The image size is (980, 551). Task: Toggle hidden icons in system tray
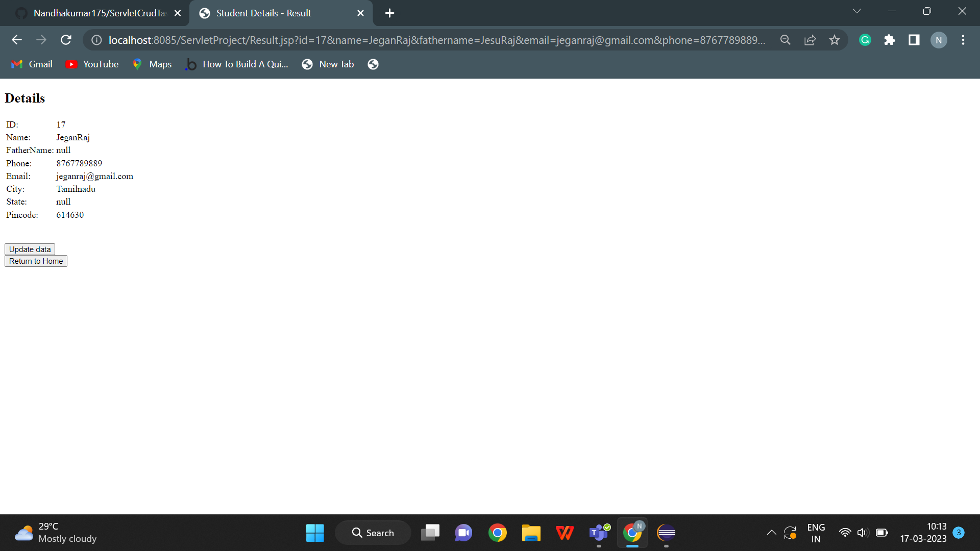pos(771,533)
